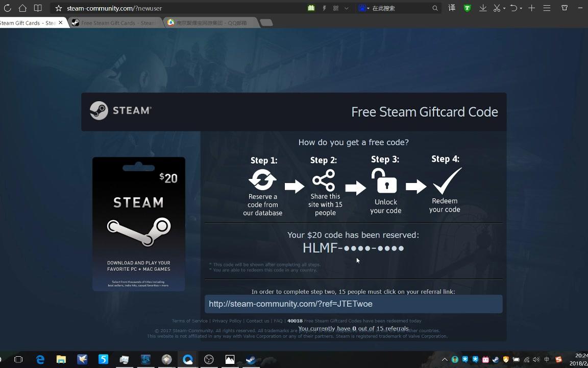Viewport: 588px width, 368px height.
Task: Click the Step 3 unlock padlock icon
Action: click(384, 180)
